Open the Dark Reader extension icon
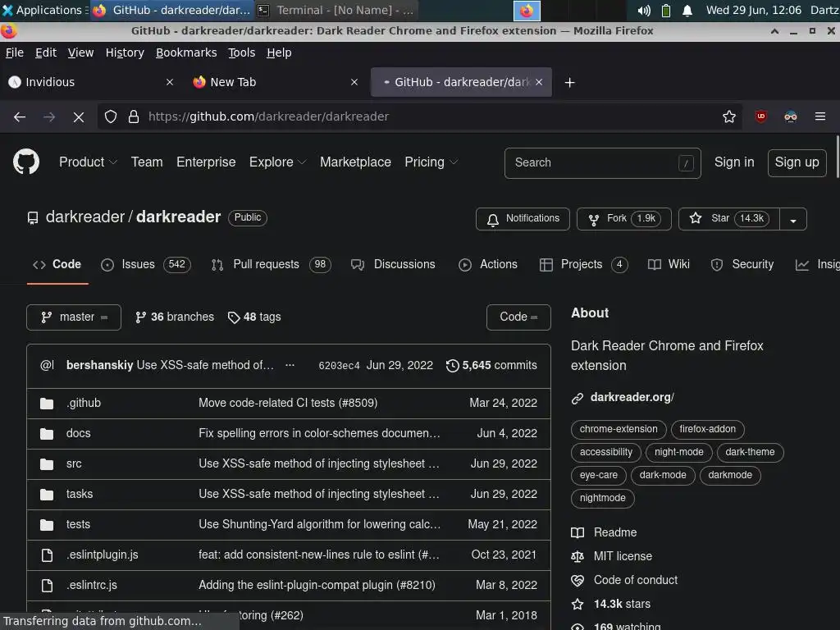The height and width of the screenshot is (630, 840). [790, 116]
